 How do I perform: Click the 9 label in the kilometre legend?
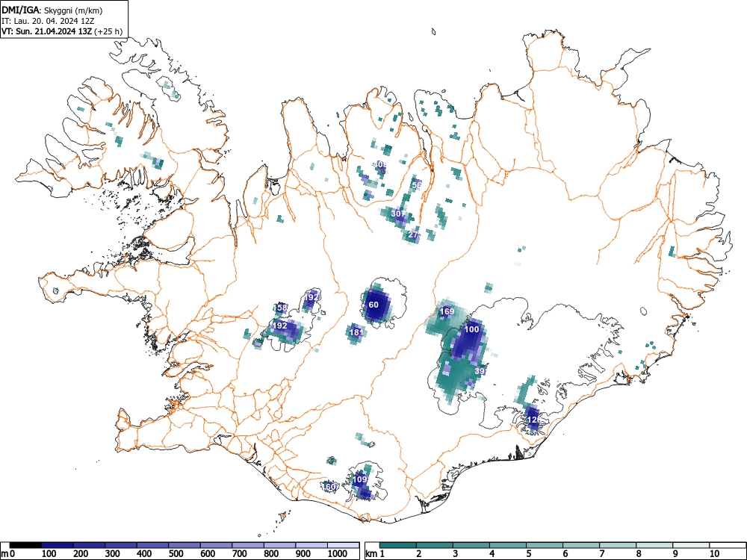675,554
